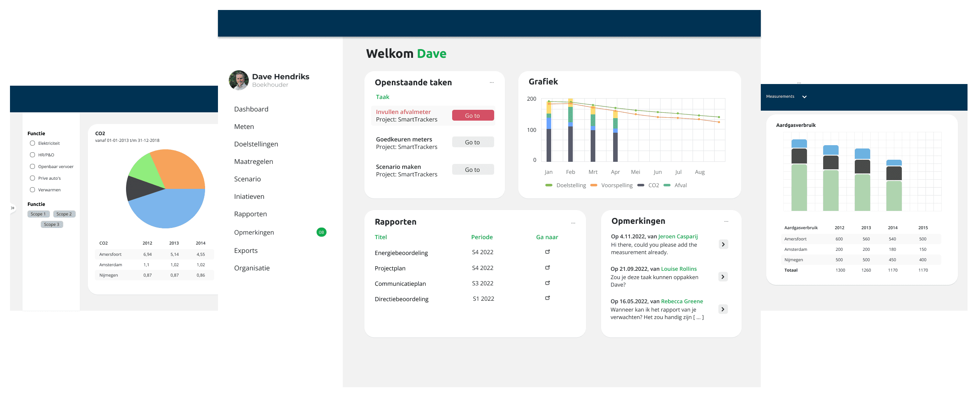980x396 pixels.
Task: Click the red Go to button for Invullen afvalmeter
Action: click(x=473, y=116)
